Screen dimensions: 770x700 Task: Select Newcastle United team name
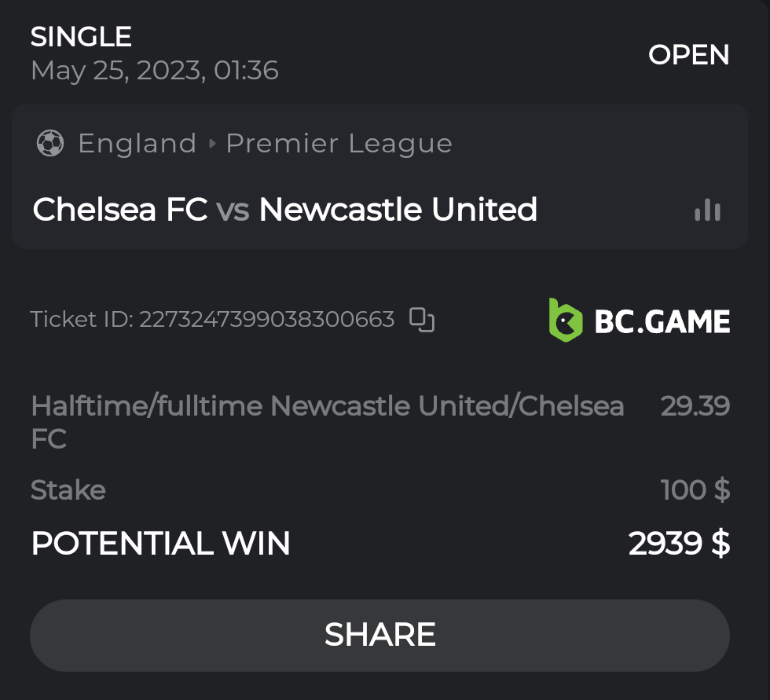point(398,210)
